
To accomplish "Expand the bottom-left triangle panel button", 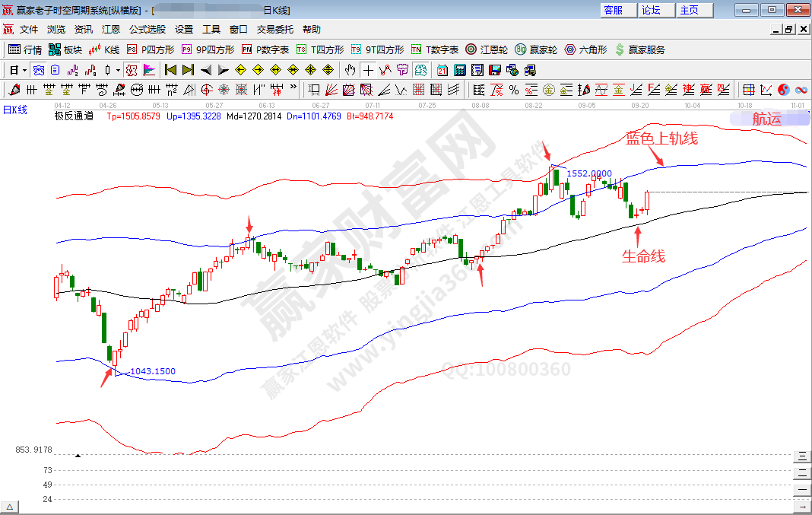I will [10, 507].
